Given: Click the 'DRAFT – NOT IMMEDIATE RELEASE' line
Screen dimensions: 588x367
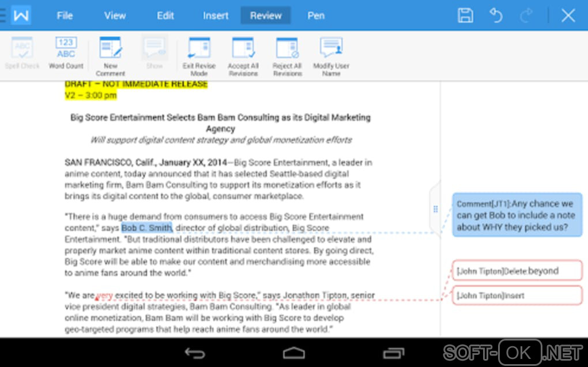Looking at the screenshot, I should pyautogui.click(x=136, y=84).
